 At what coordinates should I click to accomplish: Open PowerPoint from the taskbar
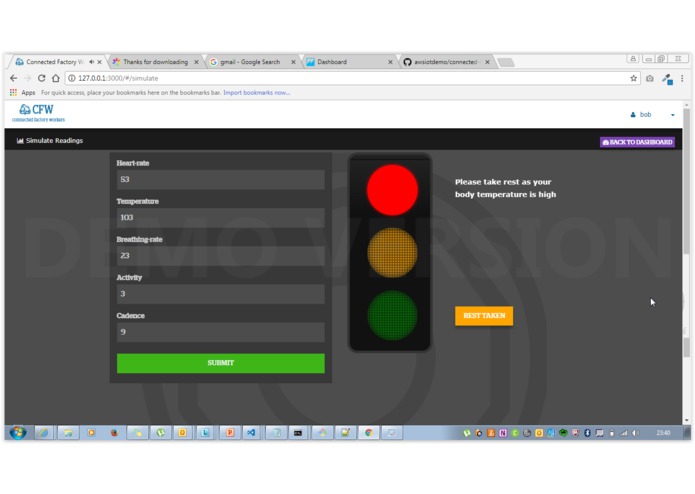pyautogui.click(x=230, y=433)
